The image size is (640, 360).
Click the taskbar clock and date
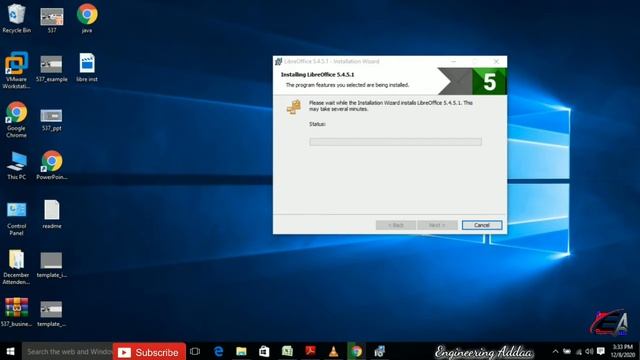tap(623, 351)
